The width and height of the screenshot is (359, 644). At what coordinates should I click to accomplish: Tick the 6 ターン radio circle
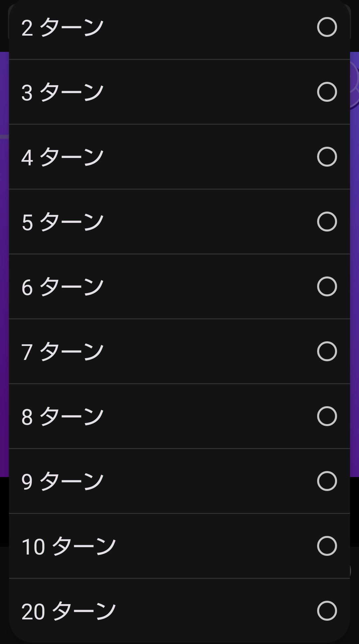327,286
